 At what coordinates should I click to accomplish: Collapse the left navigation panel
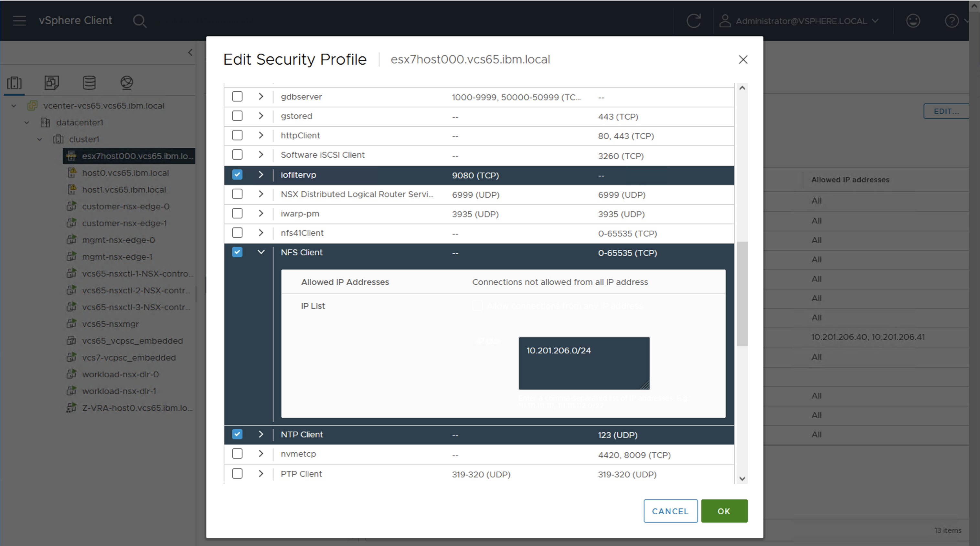pyautogui.click(x=190, y=52)
